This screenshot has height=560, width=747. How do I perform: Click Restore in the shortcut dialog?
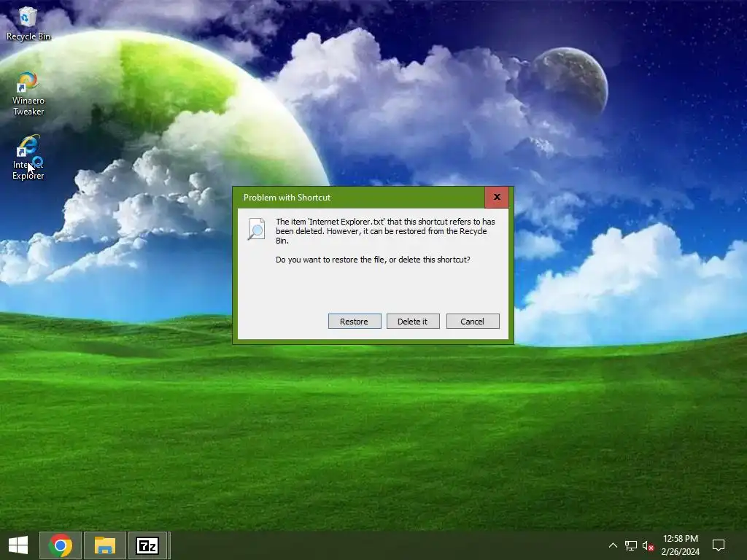355,322
